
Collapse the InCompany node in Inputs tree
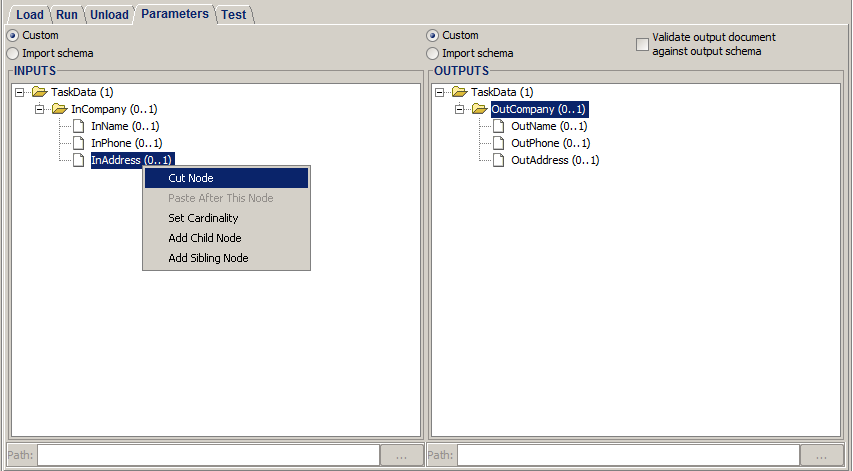(40, 109)
